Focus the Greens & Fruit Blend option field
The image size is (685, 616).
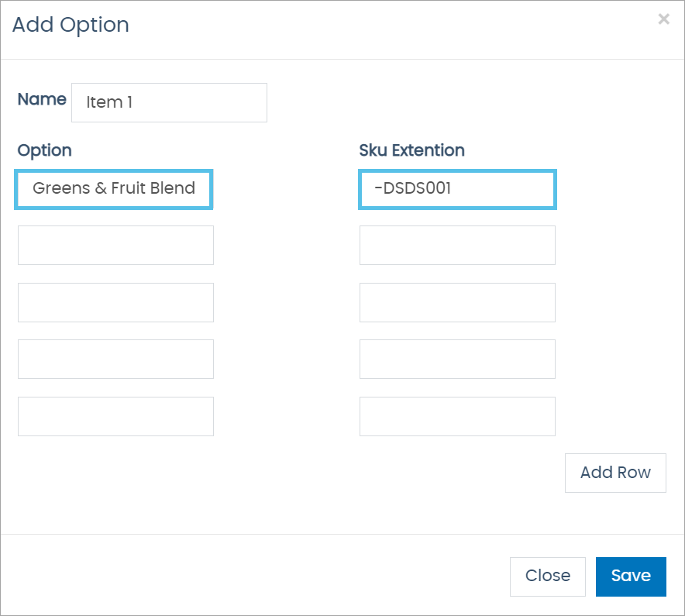click(114, 189)
